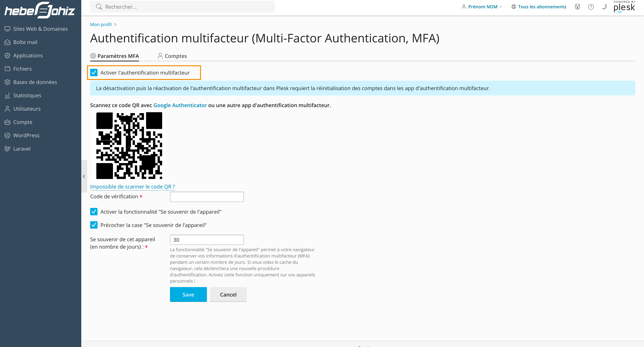Toggle Activer la fonctionnalité Se souvenir de l'appareil
The width and height of the screenshot is (644, 347).
[94, 212]
